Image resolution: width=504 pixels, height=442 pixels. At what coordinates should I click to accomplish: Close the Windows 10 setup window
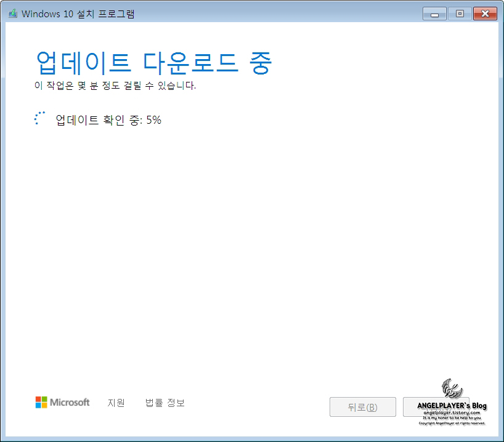point(485,14)
